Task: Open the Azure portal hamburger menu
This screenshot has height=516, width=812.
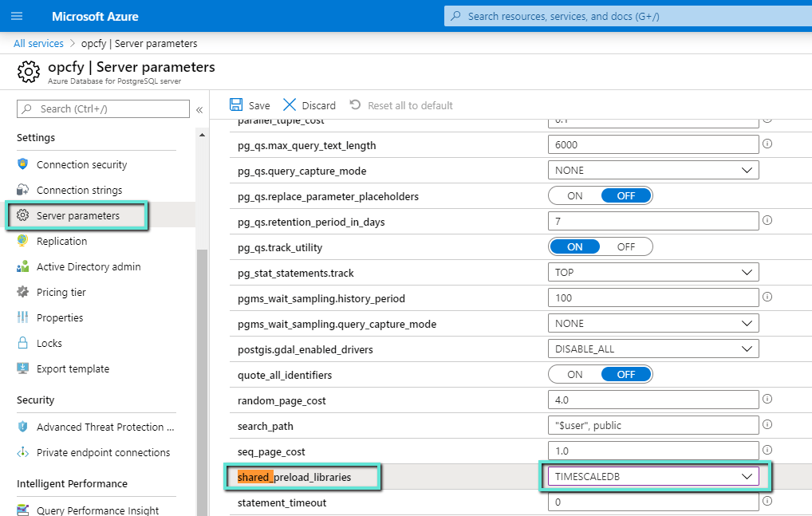Action: pos(16,16)
